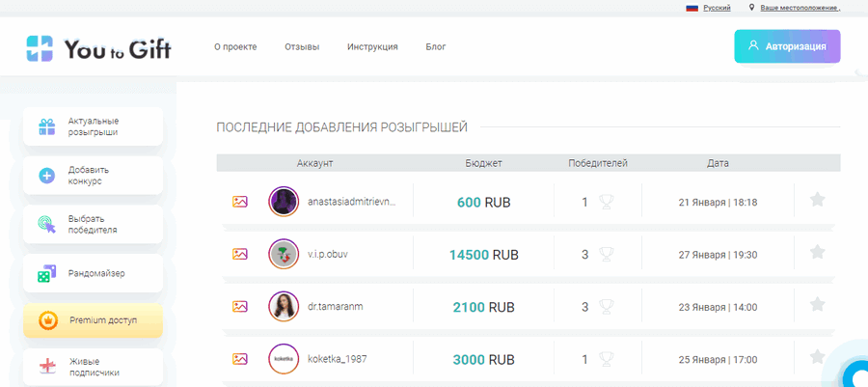Go to Актуальные розыгрыши section

[x=93, y=126]
